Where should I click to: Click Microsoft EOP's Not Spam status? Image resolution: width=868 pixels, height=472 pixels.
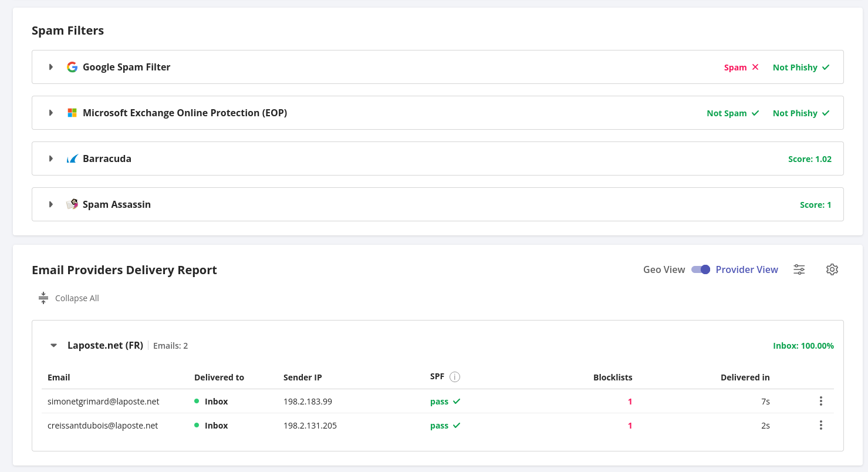pyautogui.click(x=733, y=113)
